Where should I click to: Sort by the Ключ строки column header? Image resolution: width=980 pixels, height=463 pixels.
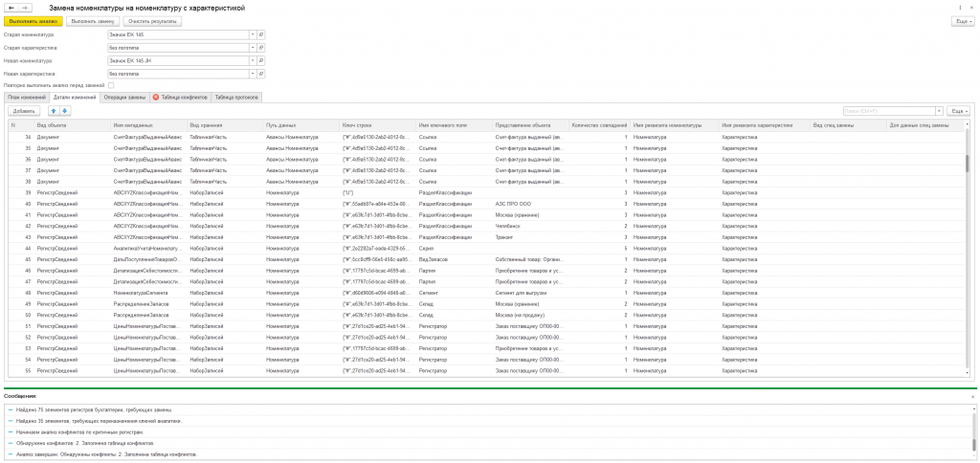click(x=377, y=125)
